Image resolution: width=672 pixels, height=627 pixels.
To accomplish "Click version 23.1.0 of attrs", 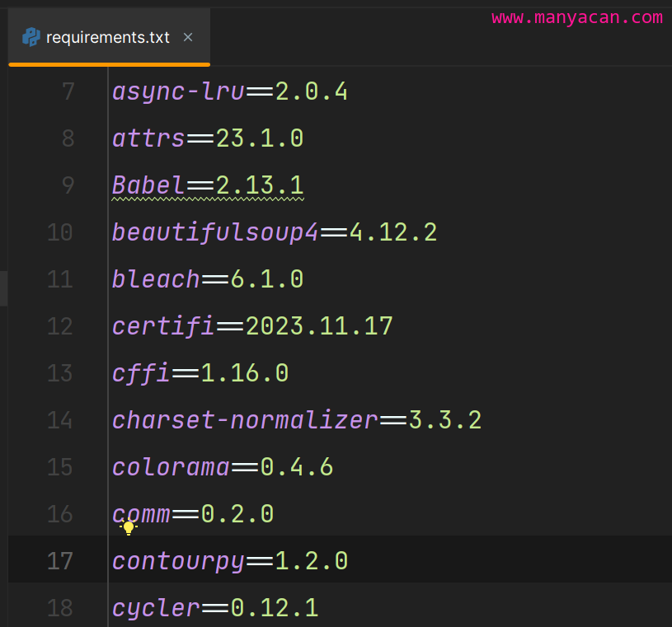I will pos(260,138).
